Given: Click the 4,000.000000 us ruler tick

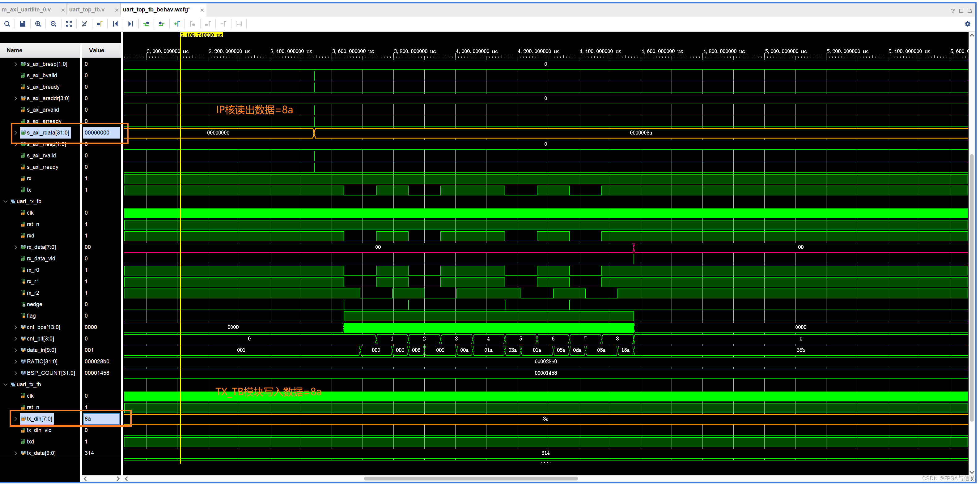Looking at the screenshot, I should pyautogui.click(x=476, y=51).
